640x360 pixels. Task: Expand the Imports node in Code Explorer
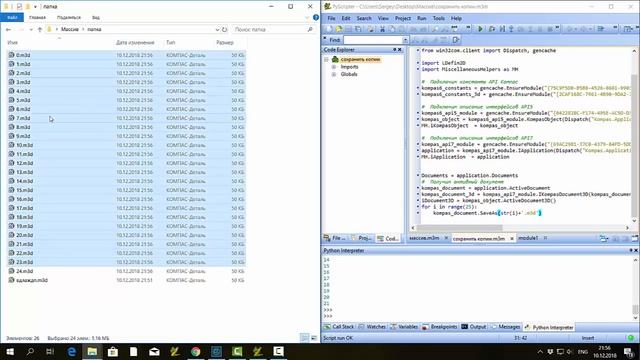(x=333, y=67)
